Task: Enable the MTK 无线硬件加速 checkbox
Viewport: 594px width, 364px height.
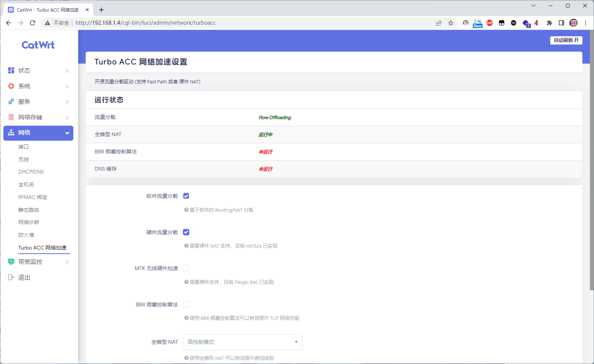Action: click(186, 268)
